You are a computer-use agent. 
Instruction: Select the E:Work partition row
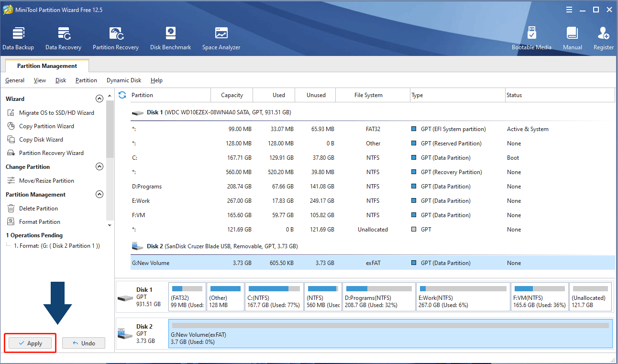click(x=372, y=201)
